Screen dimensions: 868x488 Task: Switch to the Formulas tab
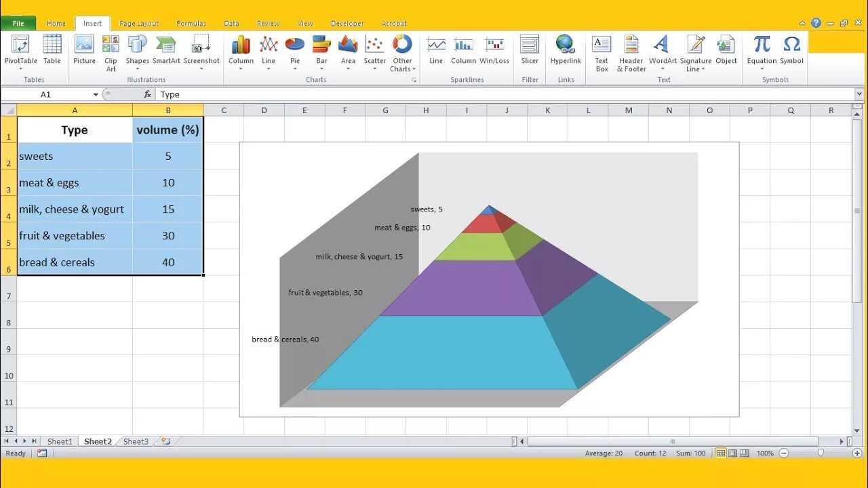191,23
